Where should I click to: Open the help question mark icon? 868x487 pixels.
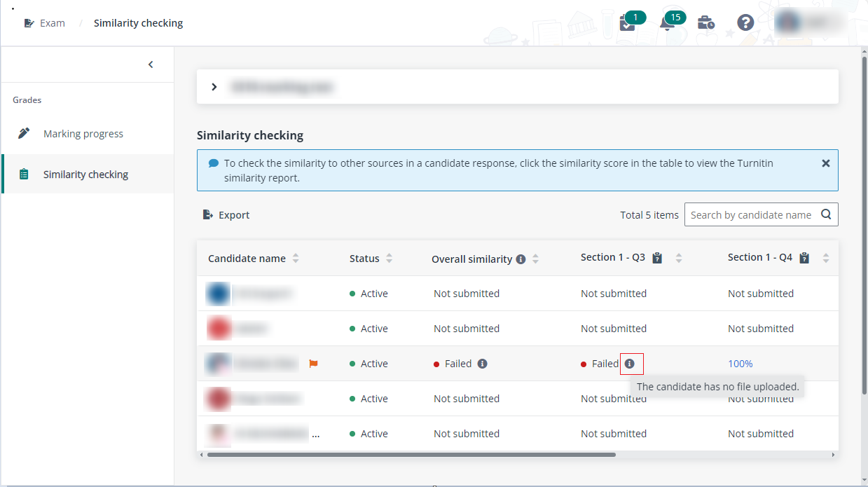point(745,23)
